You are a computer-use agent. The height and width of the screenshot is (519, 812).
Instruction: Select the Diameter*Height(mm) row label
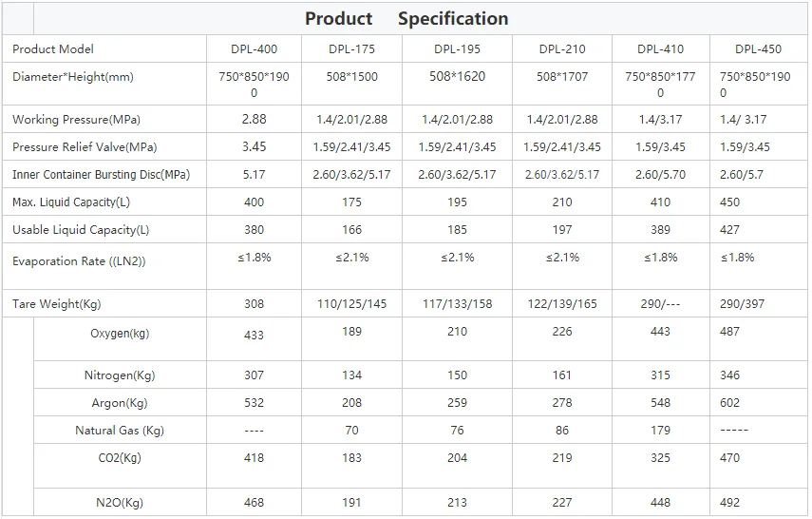[73, 77]
